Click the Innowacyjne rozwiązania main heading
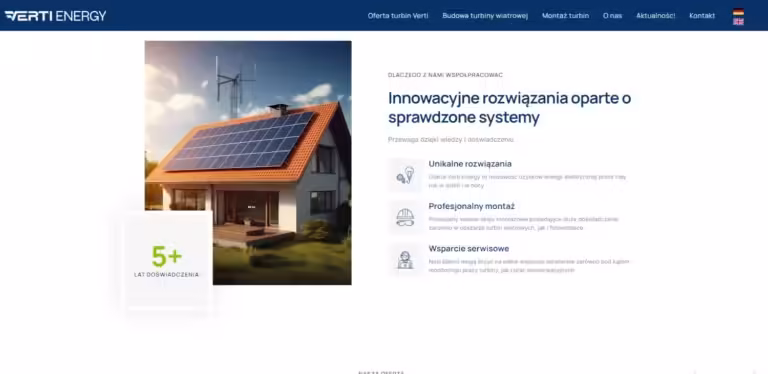 click(x=509, y=108)
